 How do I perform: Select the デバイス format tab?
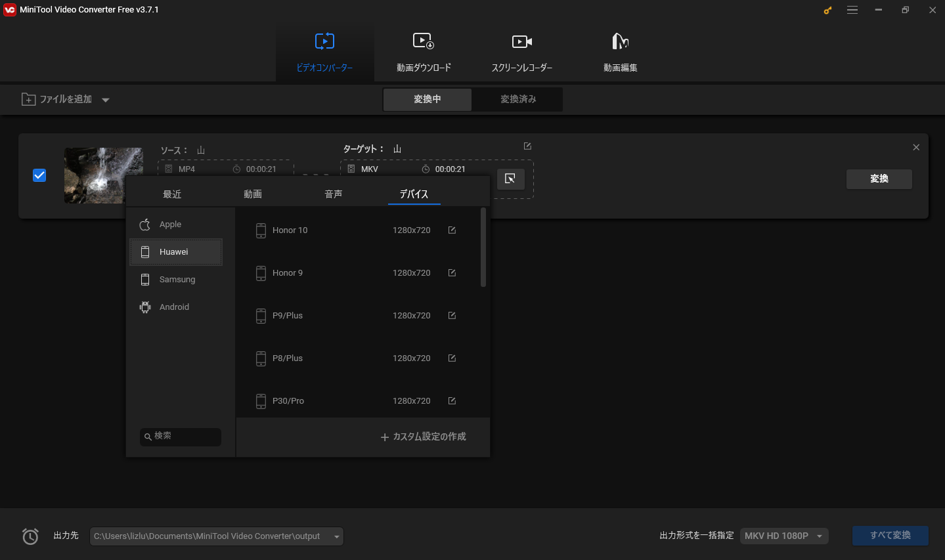[414, 194]
